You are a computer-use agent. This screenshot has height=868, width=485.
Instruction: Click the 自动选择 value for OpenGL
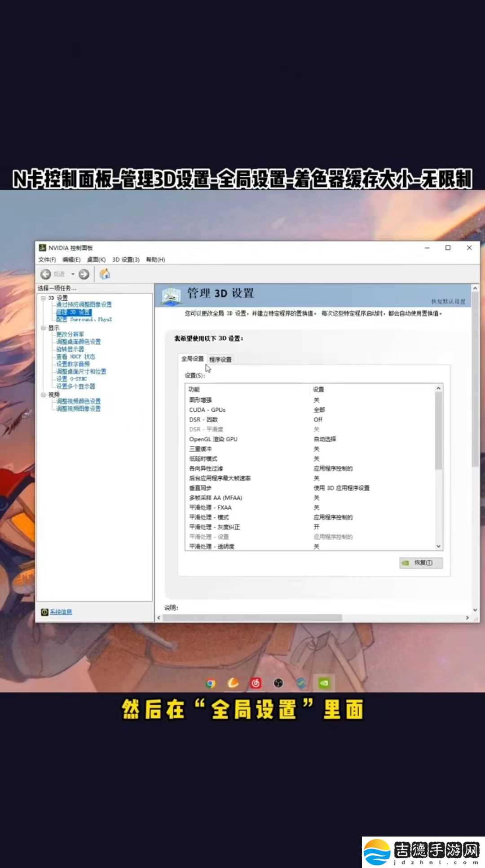pos(325,439)
